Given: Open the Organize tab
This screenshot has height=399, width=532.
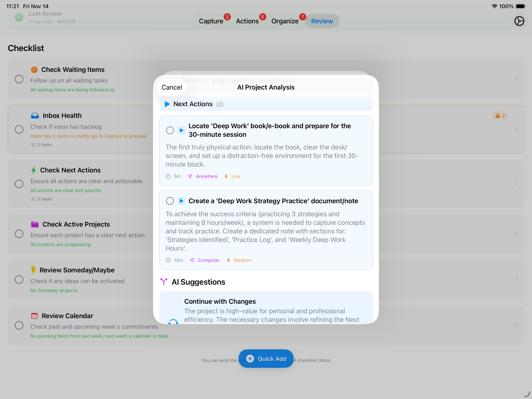Looking at the screenshot, I should click(x=285, y=21).
